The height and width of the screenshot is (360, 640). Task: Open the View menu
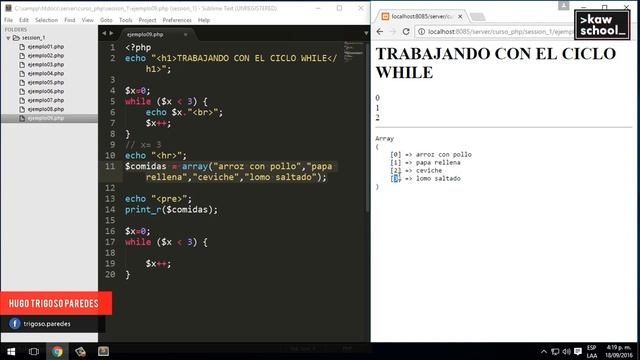pyautogui.click(x=87, y=20)
